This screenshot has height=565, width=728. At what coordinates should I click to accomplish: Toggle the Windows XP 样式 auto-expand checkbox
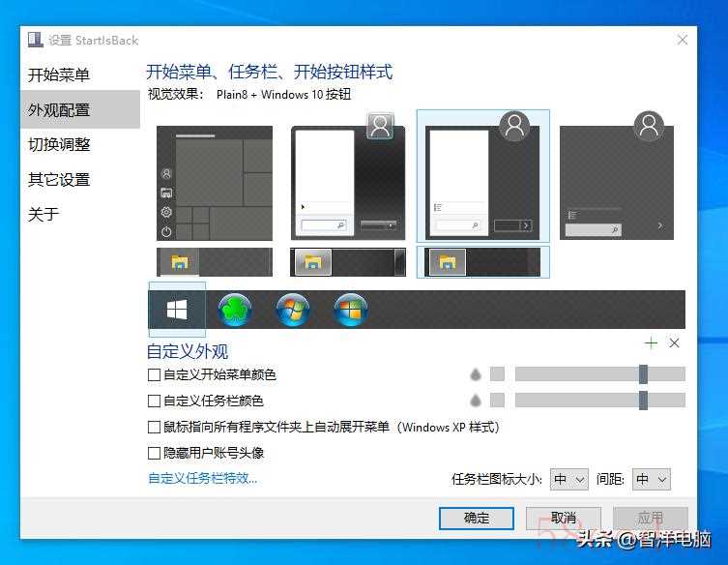click(x=154, y=427)
